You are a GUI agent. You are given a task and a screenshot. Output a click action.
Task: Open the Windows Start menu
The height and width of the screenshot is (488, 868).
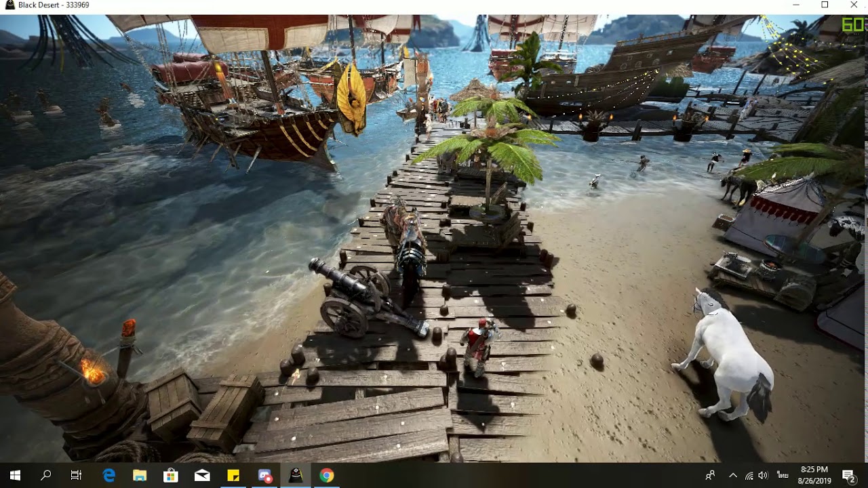click(15, 475)
